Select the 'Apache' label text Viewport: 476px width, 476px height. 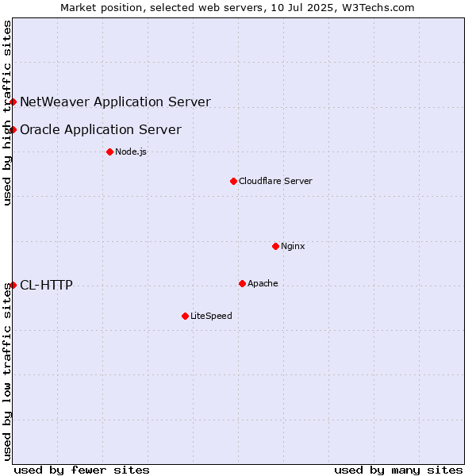[x=263, y=283]
